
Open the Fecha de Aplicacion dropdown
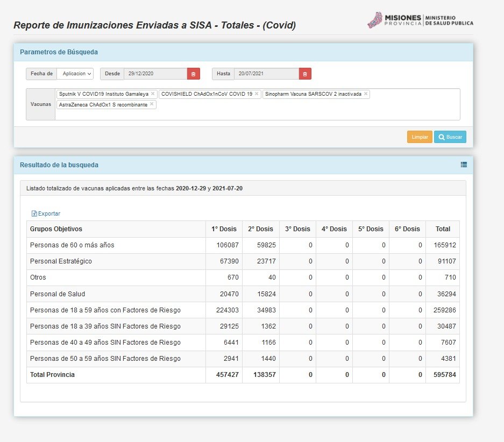point(76,74)
